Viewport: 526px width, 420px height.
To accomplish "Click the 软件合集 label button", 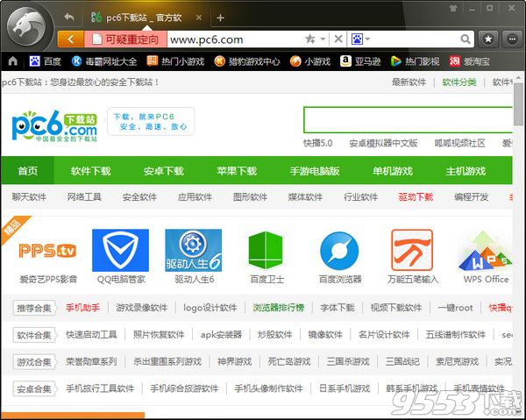I will tap(34, 335).
